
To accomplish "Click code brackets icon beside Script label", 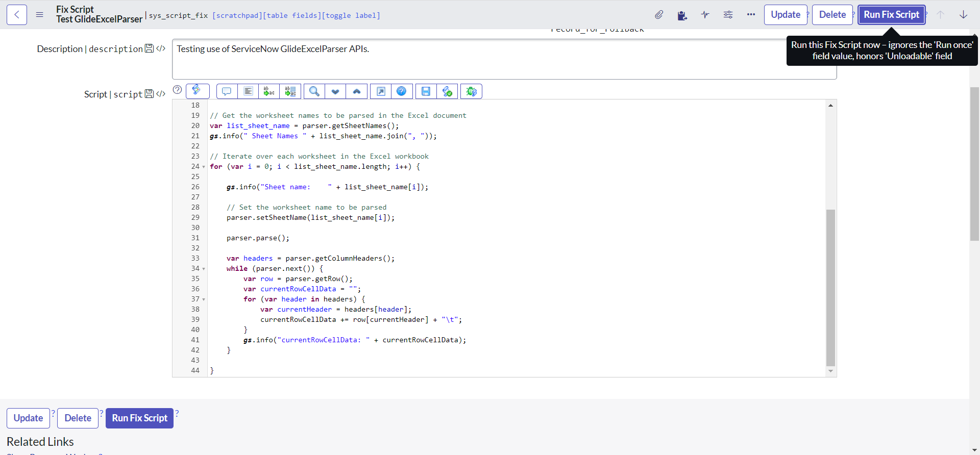I will tap(161, 94).
